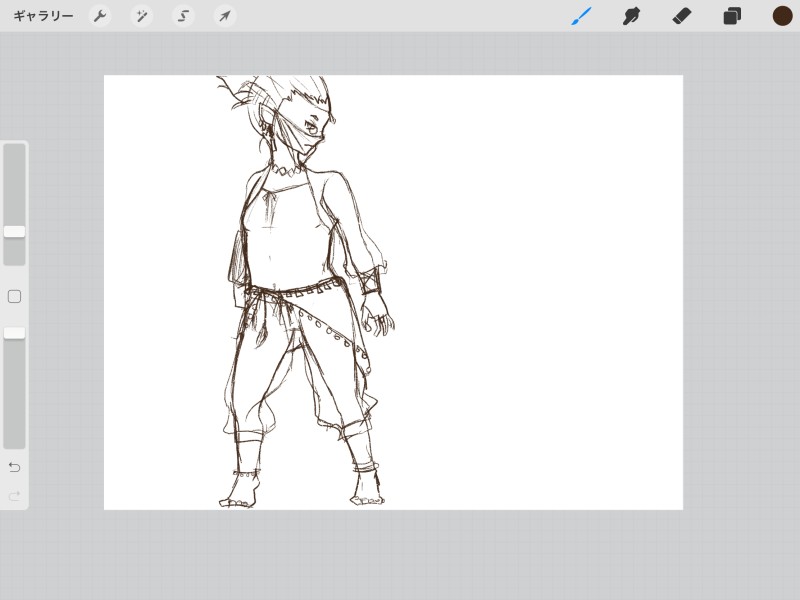Open the dark brown color picker
The width and height of the screenshot is (800, 600).
782,16
